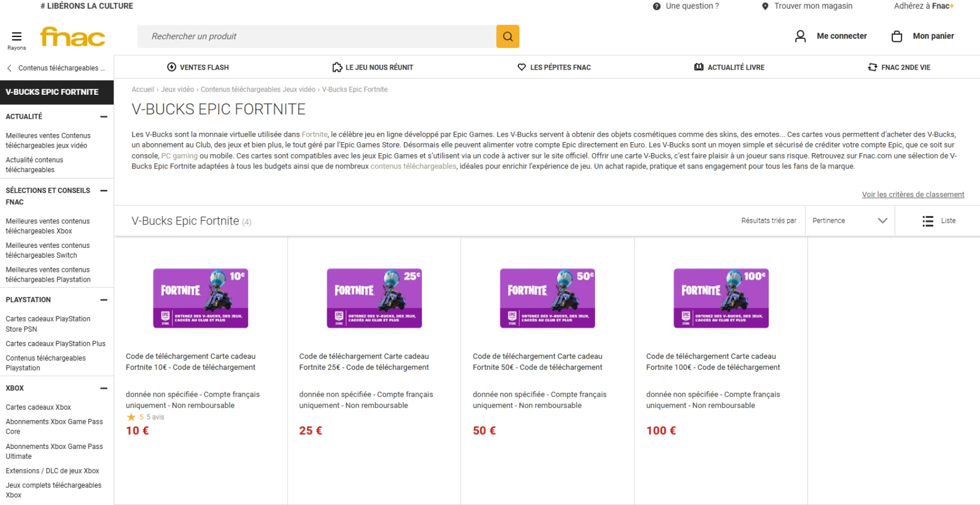Collapse the Xbox sidebar section

point(103,388)
